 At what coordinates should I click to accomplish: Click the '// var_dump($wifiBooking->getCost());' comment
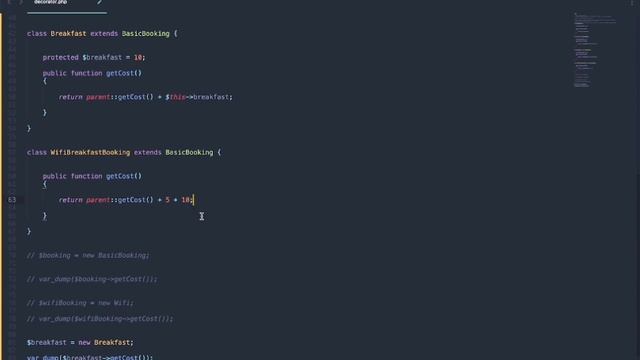100,318
